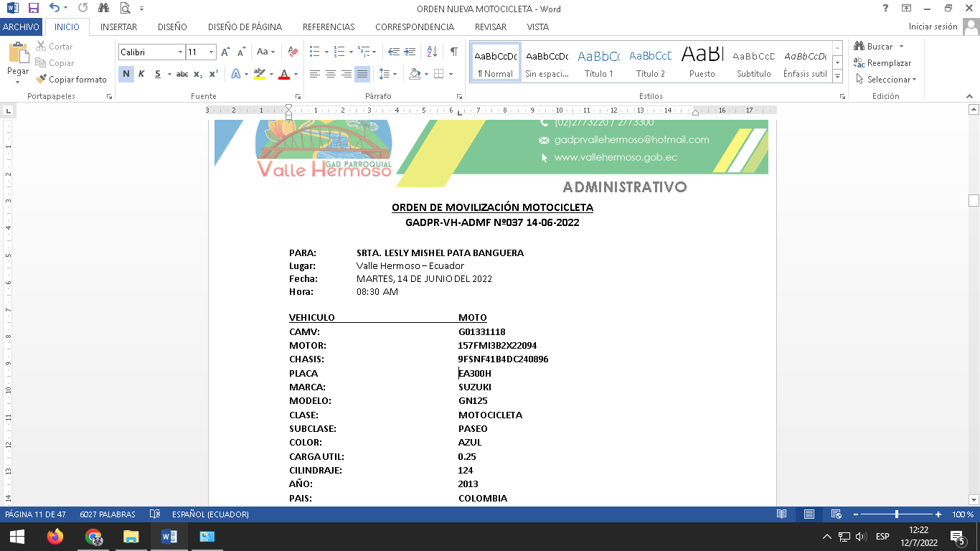The height and width of the screenshot is (551, 980).
Task: Increase indent of the paragraph
Action: [x=410, y=52]
